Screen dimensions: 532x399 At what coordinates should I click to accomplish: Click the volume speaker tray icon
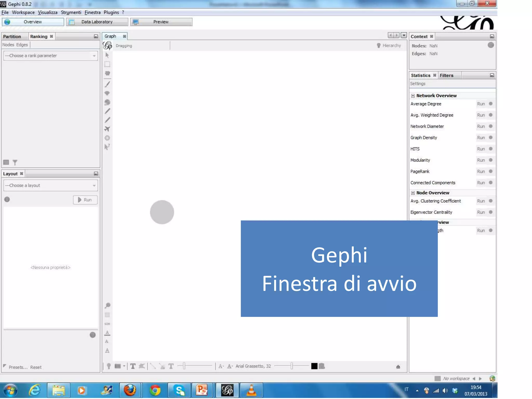coord(445,391)
